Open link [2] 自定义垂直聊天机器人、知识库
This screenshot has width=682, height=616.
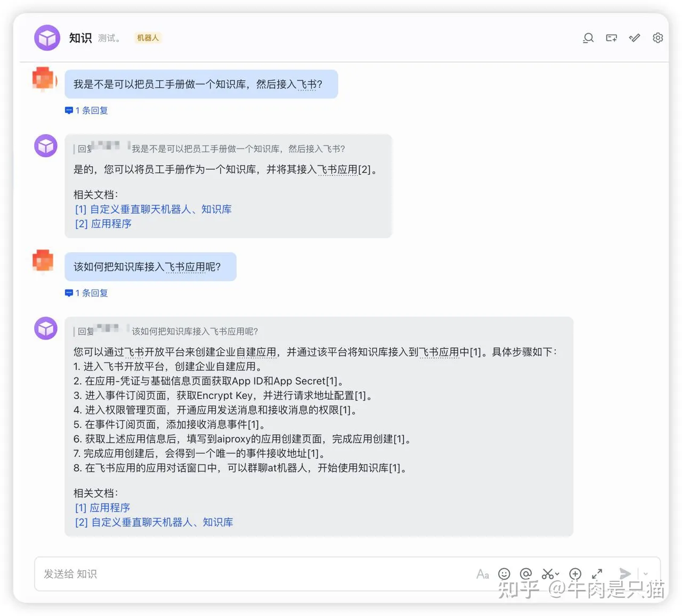[154, 522]
